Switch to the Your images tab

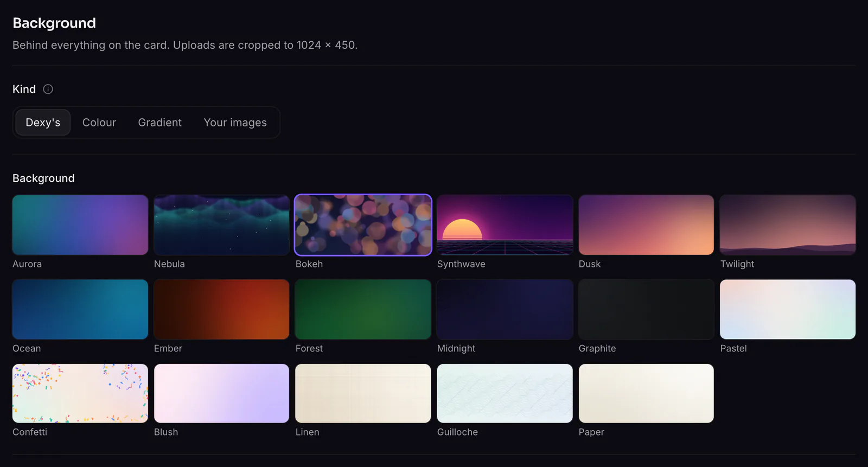235,123
